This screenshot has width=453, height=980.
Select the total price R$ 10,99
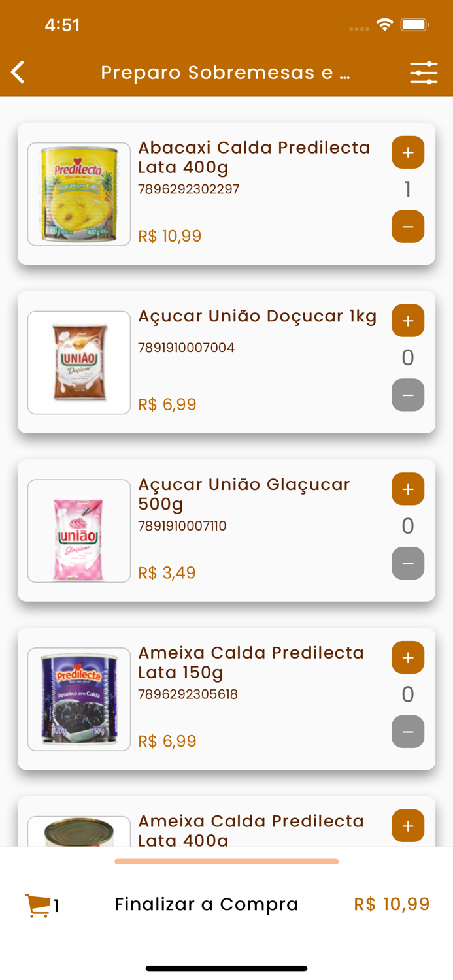pyautogui.click(x=392, y=904)
